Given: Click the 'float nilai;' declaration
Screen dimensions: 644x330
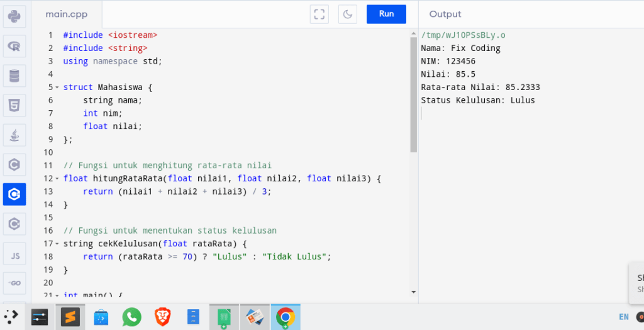Looking at the screenshot, I should [112, 127].
